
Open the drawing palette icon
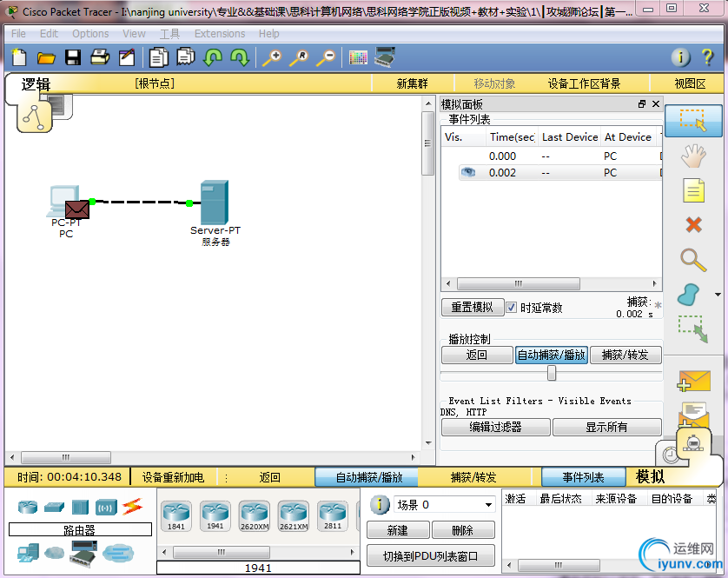pyautogui.click(x=358, y=57)
